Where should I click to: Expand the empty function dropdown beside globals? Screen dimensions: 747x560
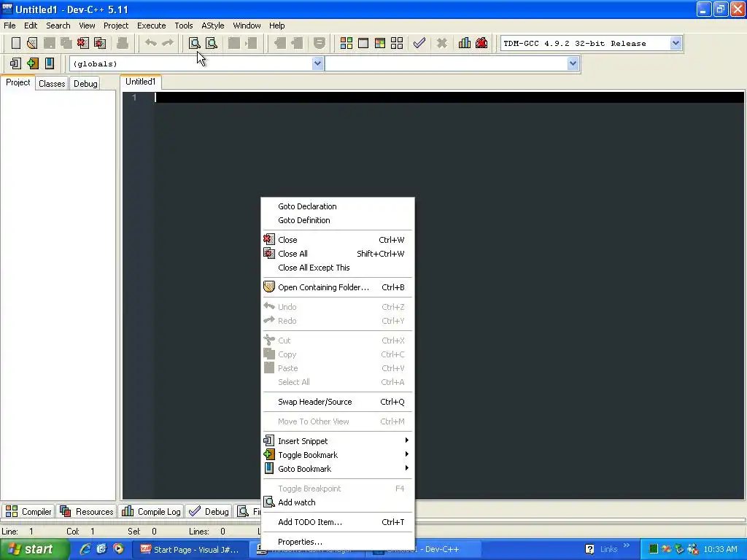point(573,63)
